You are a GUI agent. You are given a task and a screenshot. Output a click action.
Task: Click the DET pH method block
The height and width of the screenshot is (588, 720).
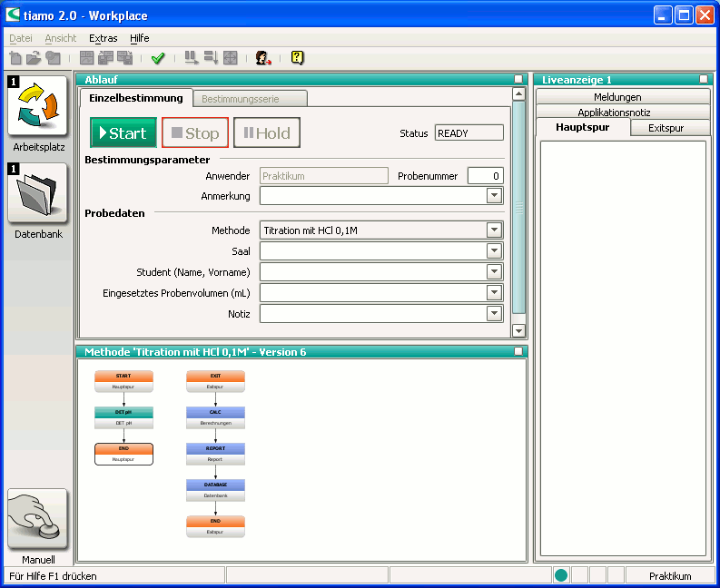pos(123,417)
